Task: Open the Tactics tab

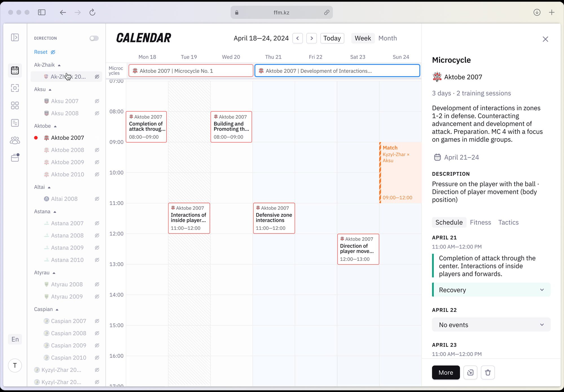Action: click(x=508, y=222)
